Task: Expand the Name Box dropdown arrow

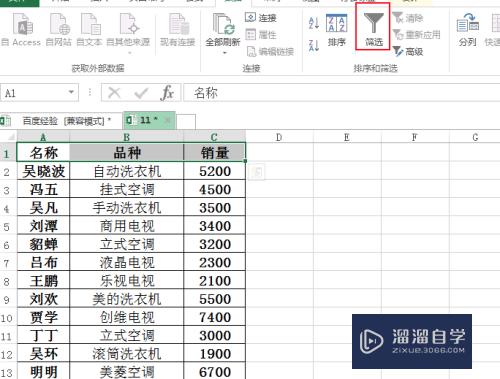Action: [71, 92]
